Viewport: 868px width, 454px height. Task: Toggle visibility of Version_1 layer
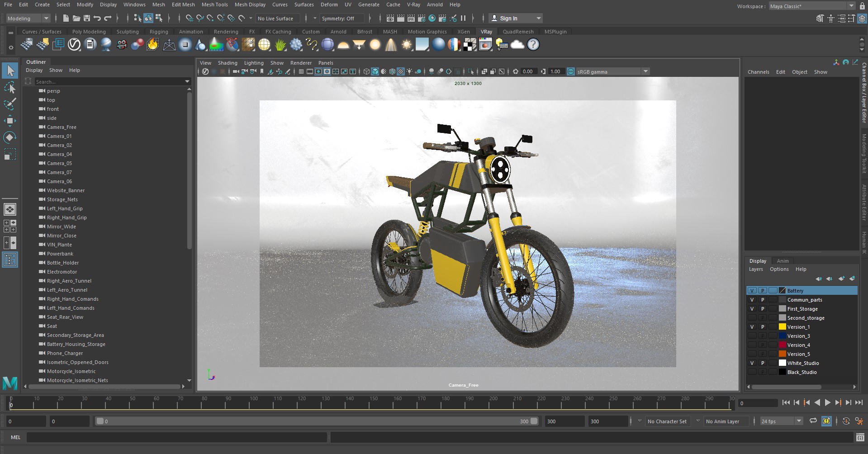pyautogui.click(x=752, y=327)
